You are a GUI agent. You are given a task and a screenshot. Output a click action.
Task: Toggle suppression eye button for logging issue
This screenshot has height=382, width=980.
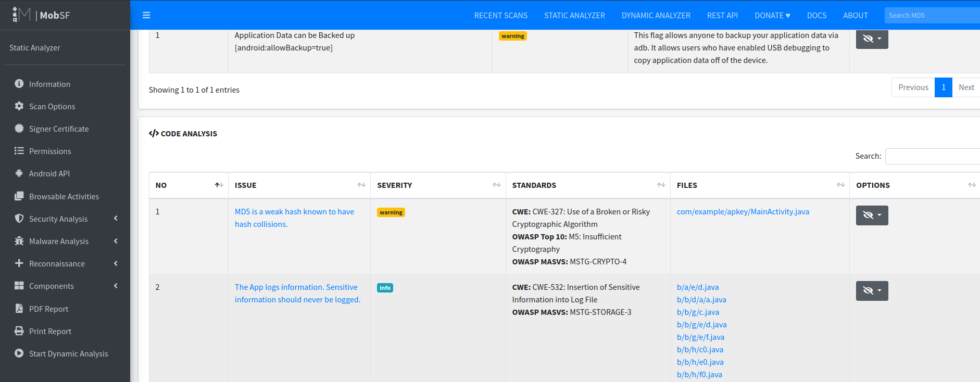click(872, 291)
